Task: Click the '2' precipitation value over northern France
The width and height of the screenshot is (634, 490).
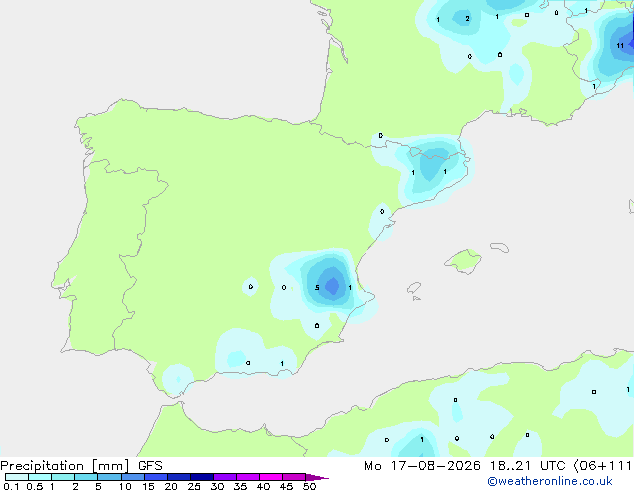Action: 467,19
